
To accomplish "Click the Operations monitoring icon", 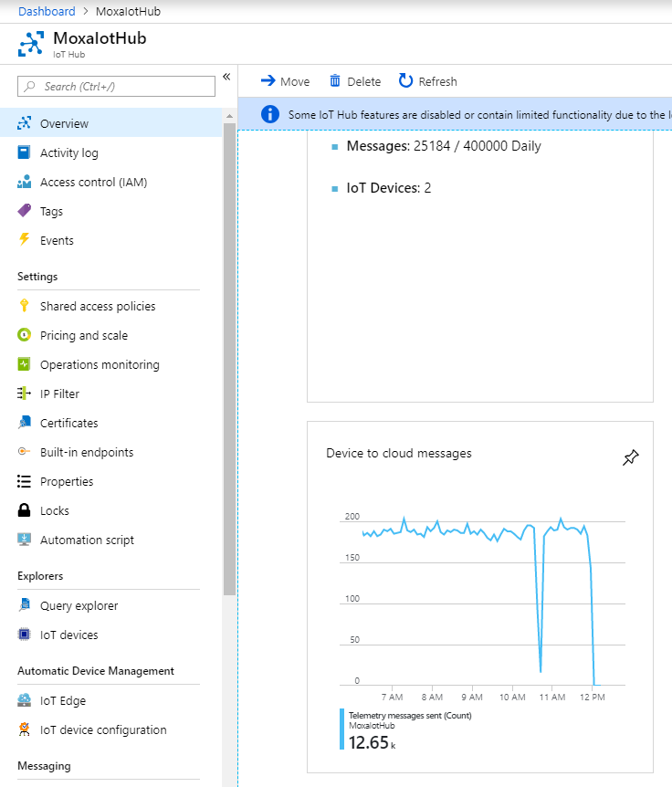I will (25, 364).
